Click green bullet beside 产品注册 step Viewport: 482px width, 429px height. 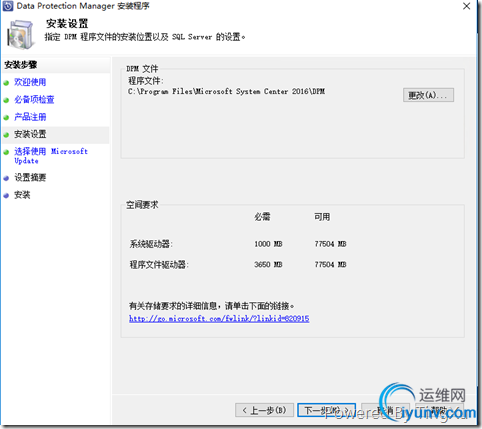click(x=6, y=117)
